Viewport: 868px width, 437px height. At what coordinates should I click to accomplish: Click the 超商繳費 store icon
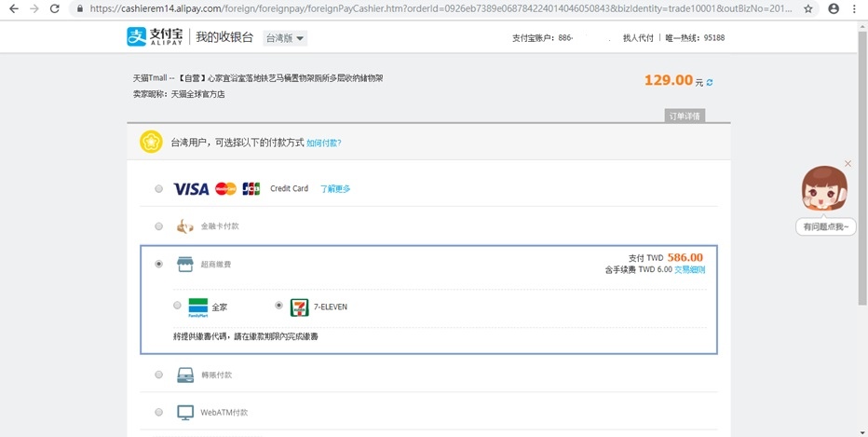(185, 265)
